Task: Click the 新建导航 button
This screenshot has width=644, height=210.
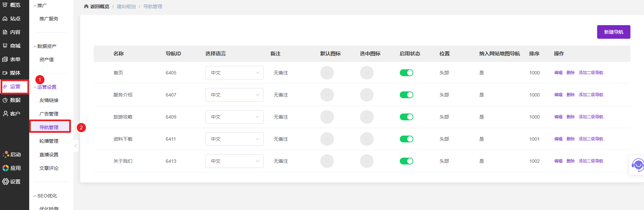Action: [613, 32]
